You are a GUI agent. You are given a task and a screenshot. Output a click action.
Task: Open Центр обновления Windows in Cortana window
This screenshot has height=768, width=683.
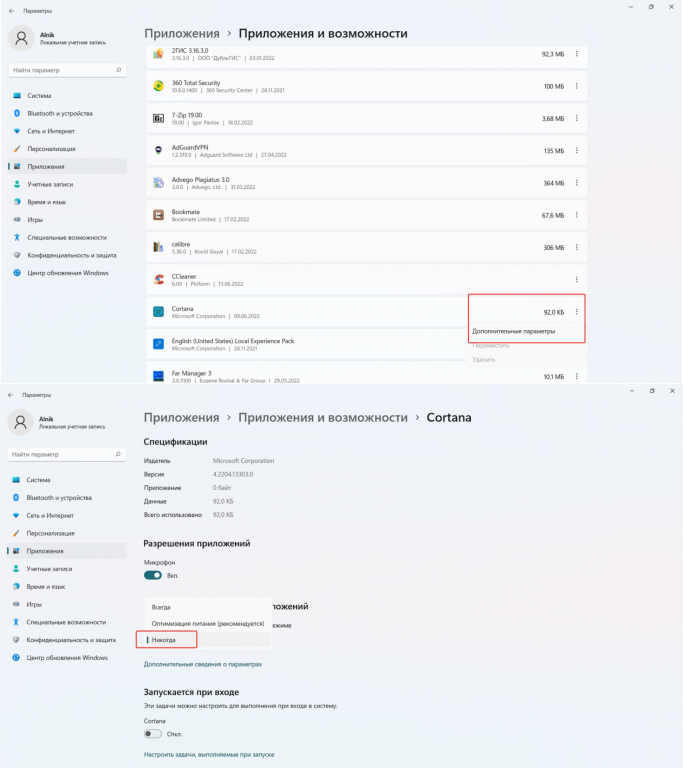pos(67,657)
